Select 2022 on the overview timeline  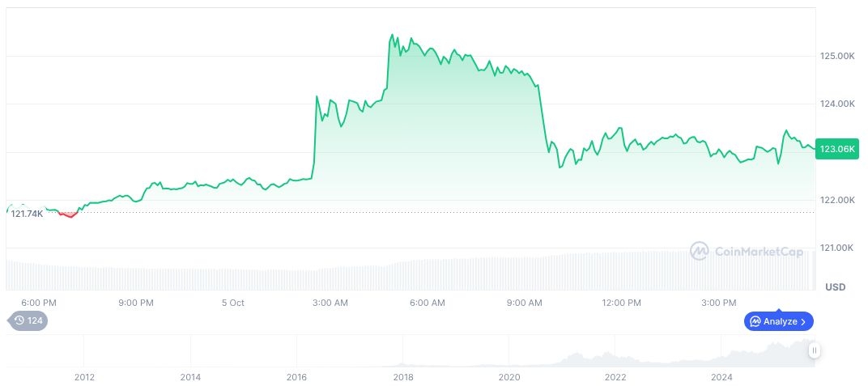pos(615,377)
